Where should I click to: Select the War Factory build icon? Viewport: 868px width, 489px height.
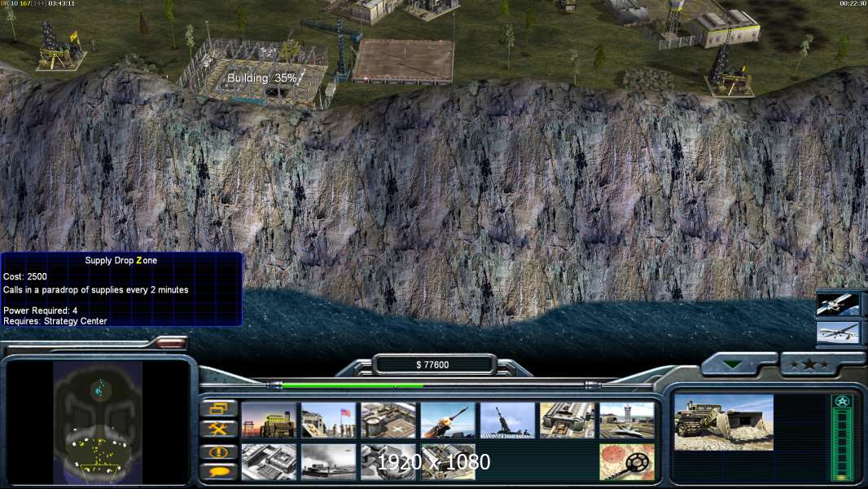point(568,421)
